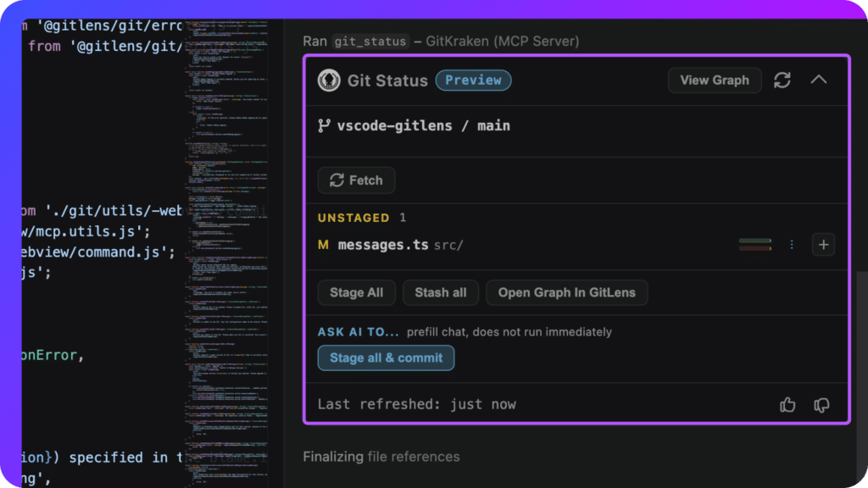Image resolution: width=868 pixels, height=488 pixels.
Task: Click Stage All button
Action: 356,292
